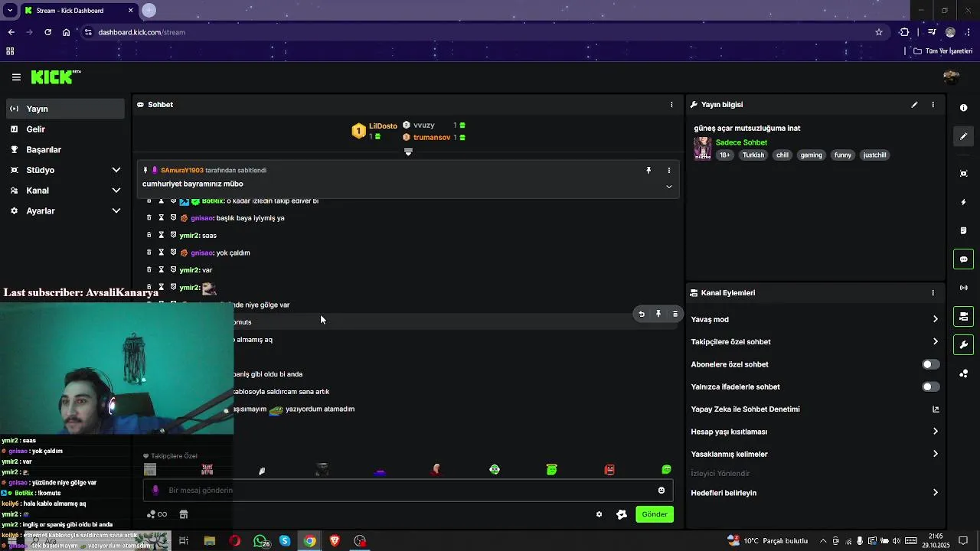
Task: Click the Kick logo
Action: (55, 77)
